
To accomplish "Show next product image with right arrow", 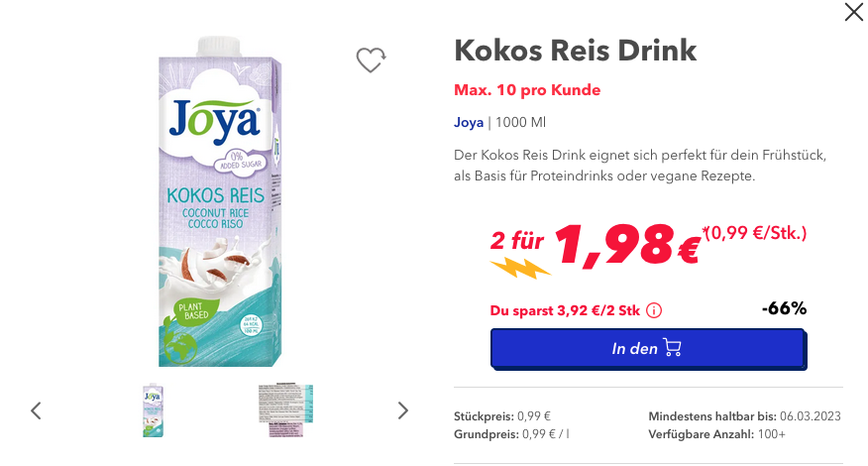I will pyautogui.click(x=402, y=410).
